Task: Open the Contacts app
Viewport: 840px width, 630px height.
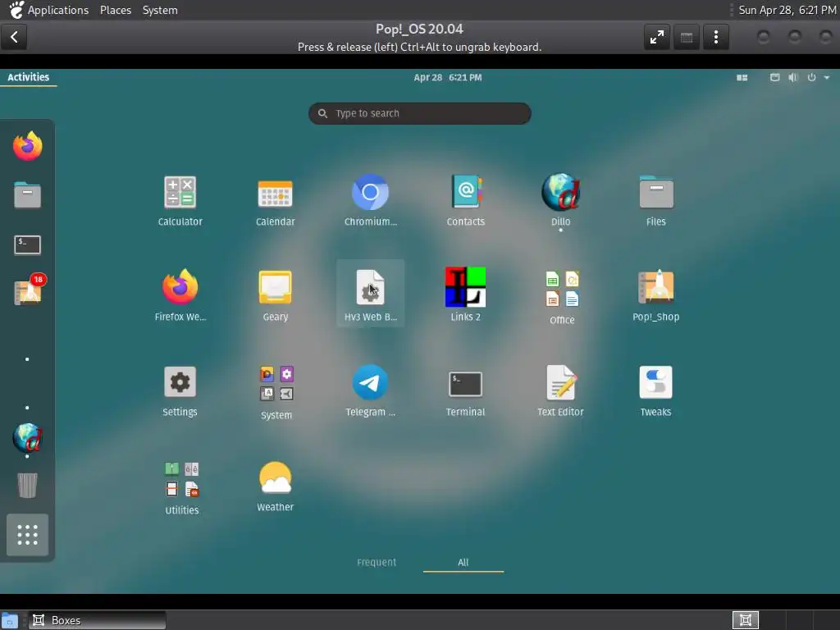Action: pos(466,201)
